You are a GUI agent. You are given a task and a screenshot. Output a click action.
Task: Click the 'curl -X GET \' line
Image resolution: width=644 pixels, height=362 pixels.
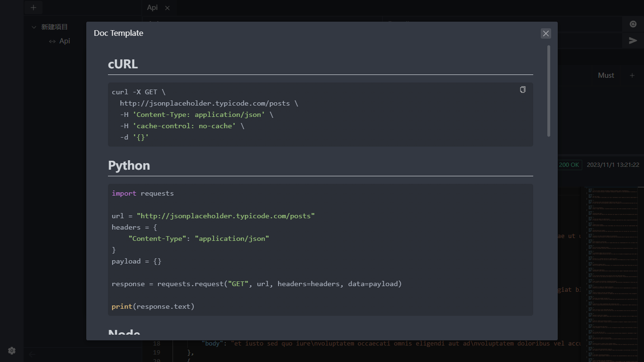[x=139, y=92]
